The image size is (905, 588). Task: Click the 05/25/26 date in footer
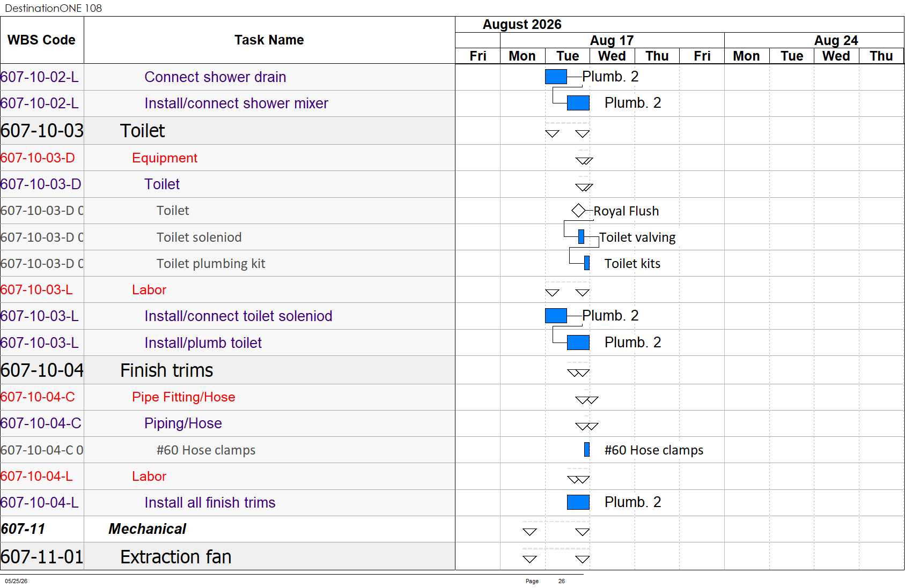pos(16,581)
